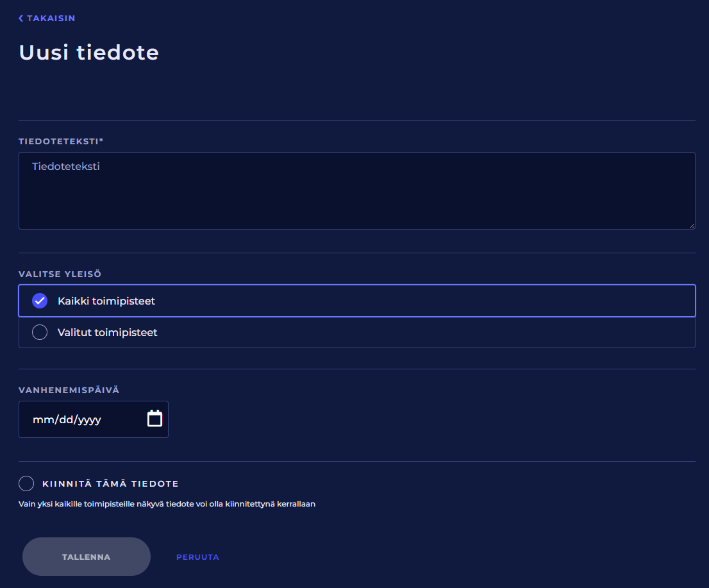709x588 pixels.
Task: Click the Peruuta link
Action: [x=197, y=557]
